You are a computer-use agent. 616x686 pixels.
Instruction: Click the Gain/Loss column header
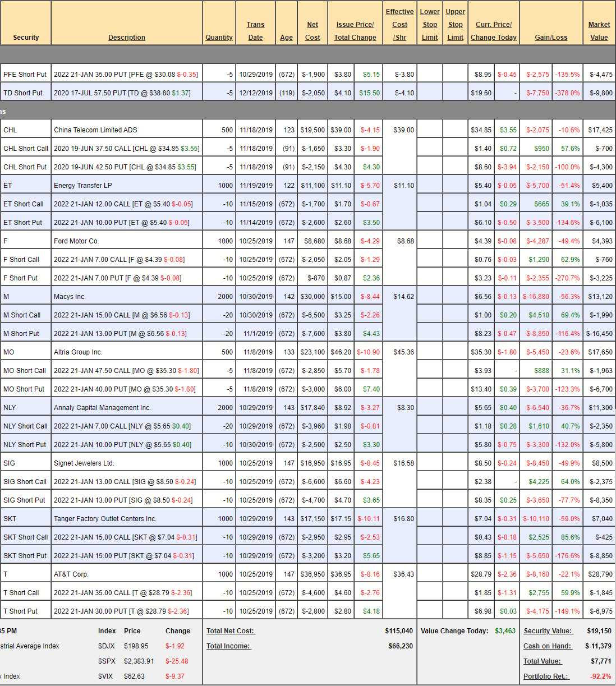550,38
